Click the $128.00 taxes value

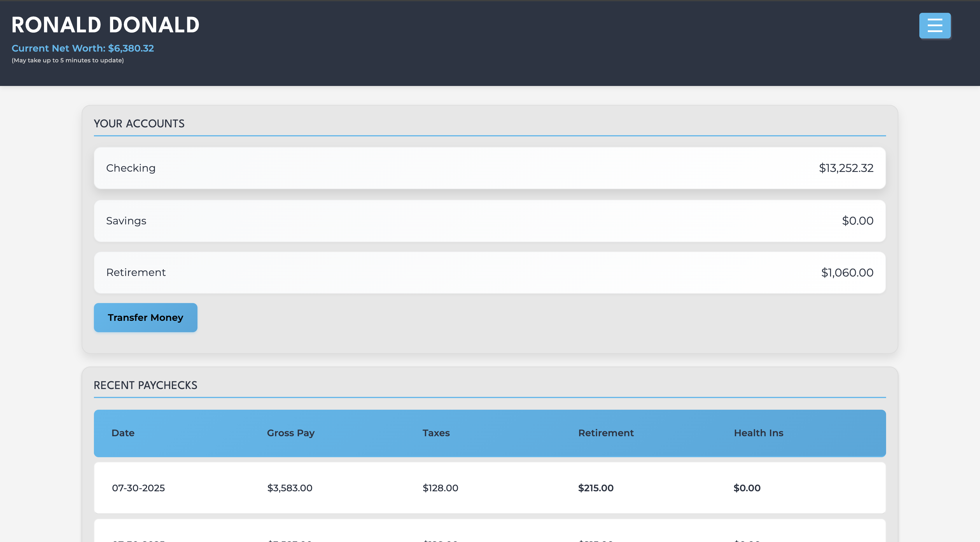coord(440,488)
